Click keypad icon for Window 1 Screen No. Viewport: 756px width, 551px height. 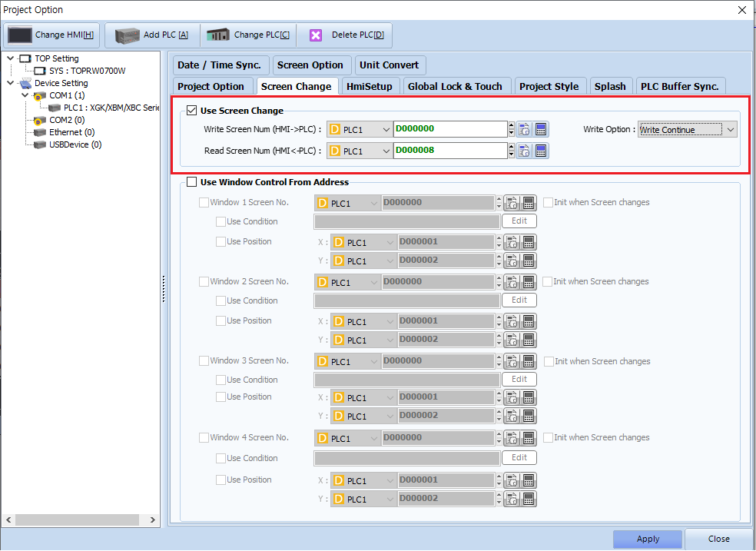tap(529, 203)
